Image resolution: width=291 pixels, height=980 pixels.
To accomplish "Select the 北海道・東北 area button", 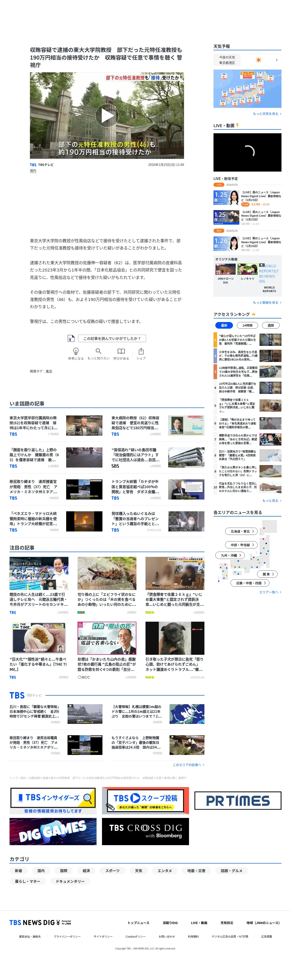I will (242, 531).
